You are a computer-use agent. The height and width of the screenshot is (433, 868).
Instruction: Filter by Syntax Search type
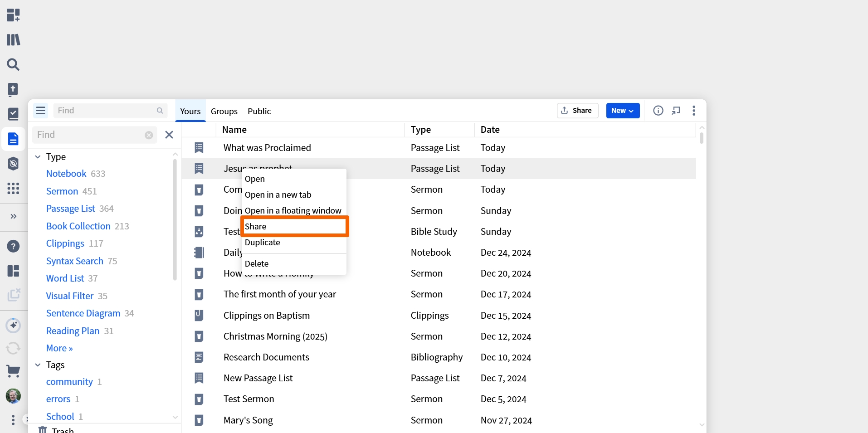click(75, 261)
